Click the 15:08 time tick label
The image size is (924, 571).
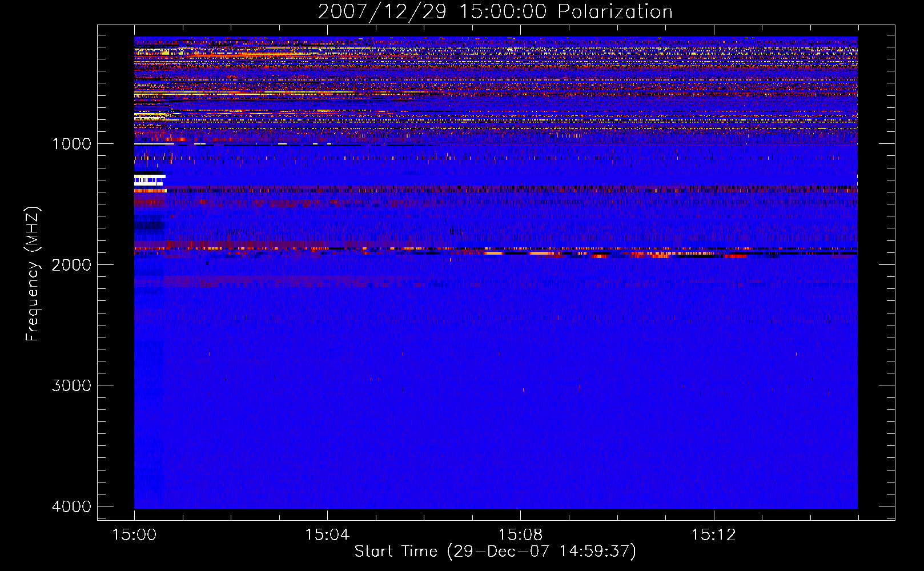(520, 534)
